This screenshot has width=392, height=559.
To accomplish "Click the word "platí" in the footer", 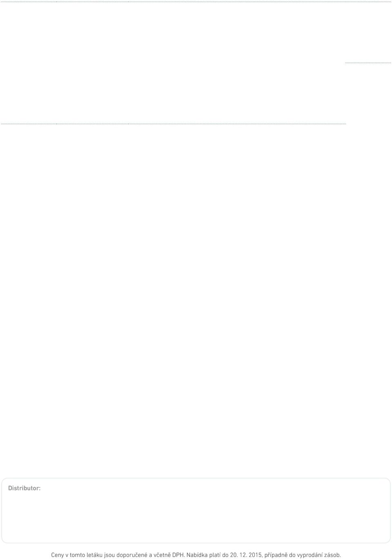I will point(215,555).
